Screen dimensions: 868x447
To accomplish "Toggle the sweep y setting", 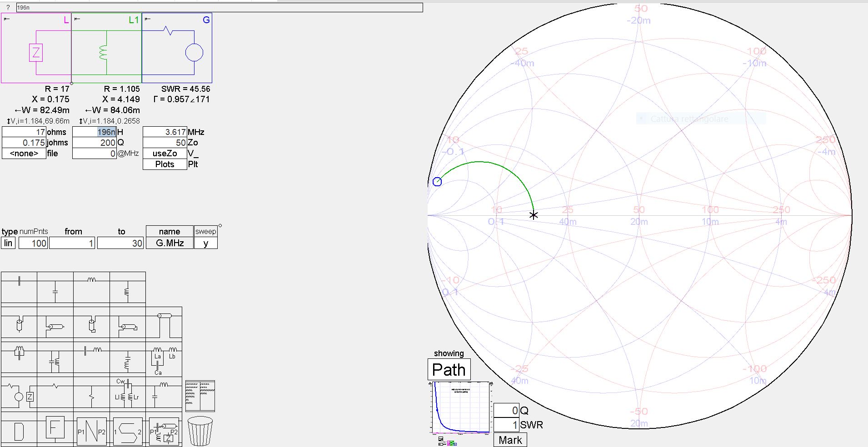I will pyautogui.click(x=205, y=243).
